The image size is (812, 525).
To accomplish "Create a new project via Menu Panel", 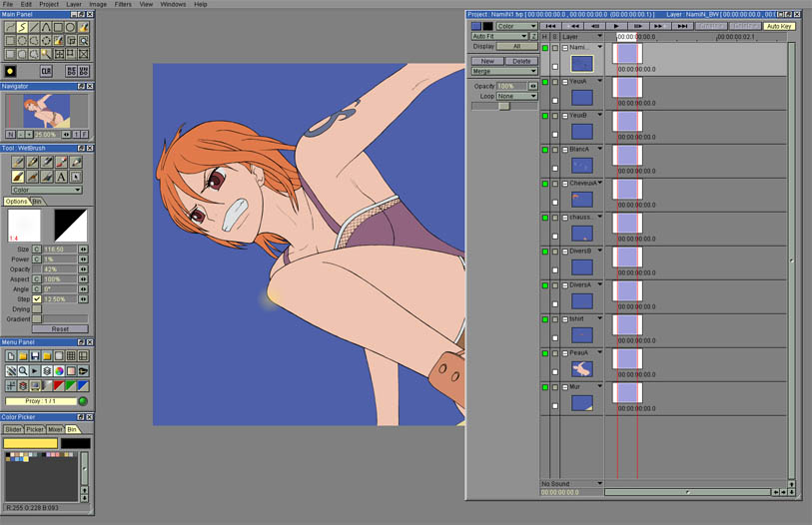I will pos(11,355).
